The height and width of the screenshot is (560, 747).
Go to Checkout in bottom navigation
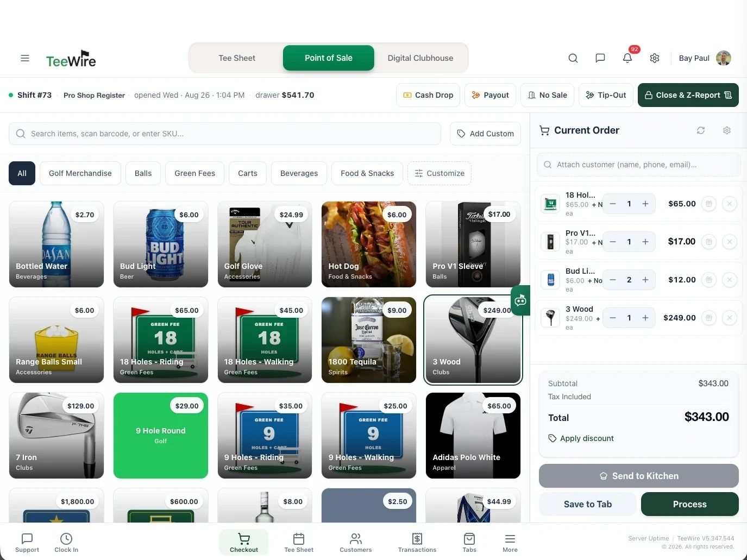244,542
